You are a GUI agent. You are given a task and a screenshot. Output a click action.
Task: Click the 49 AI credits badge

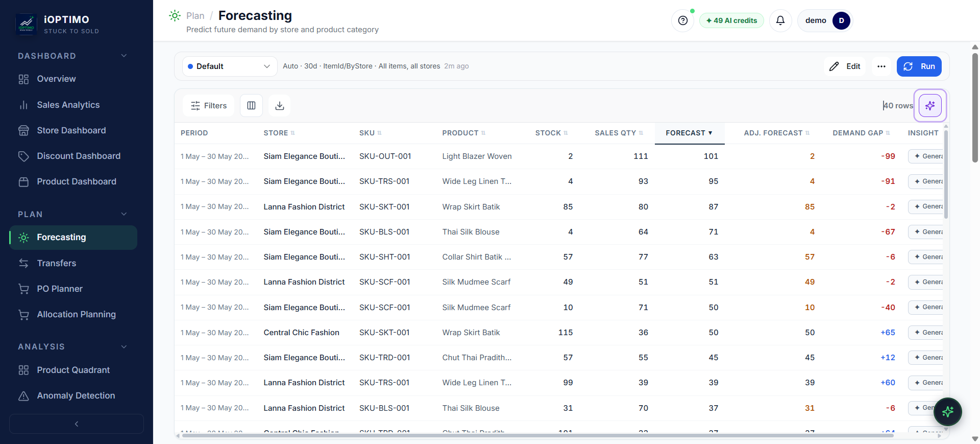[731, 20]
